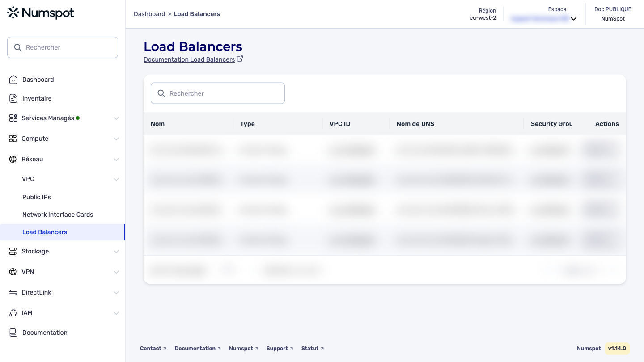Select Network Interface Cards item
644x362 pixels.
coord(58,215)
